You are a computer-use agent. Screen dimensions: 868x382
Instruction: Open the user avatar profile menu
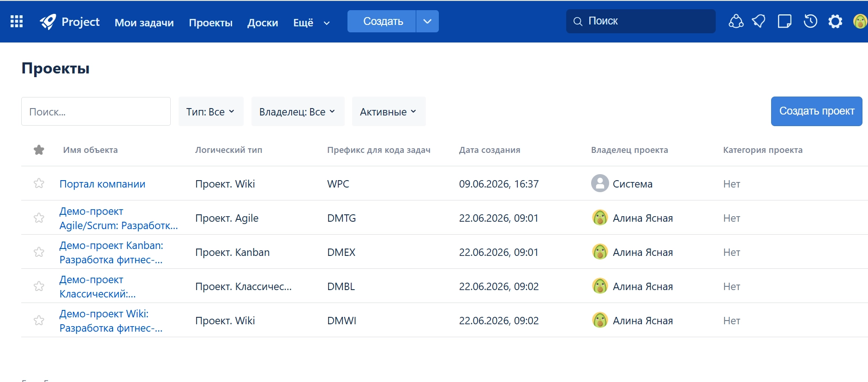point(860,21)
